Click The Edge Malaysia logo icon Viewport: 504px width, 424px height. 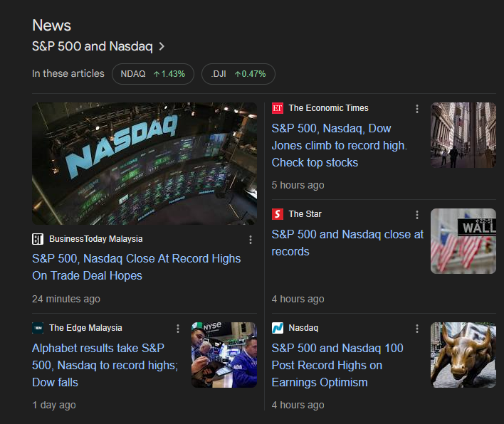pos(38,328)
